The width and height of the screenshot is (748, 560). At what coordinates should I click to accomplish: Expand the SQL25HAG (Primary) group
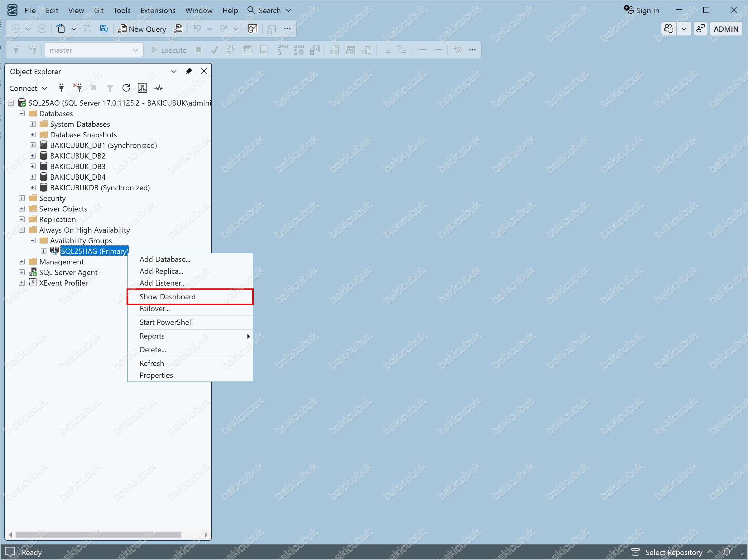(44, 251)
